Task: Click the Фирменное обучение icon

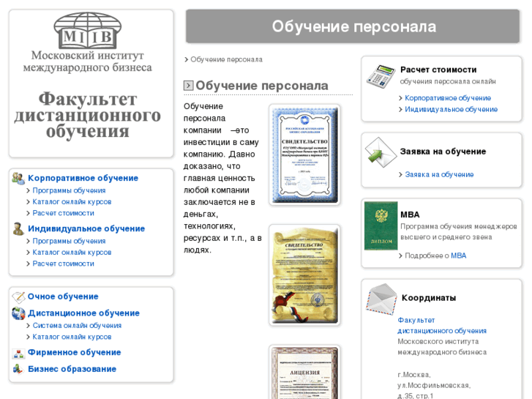Action: coord(18,353)
